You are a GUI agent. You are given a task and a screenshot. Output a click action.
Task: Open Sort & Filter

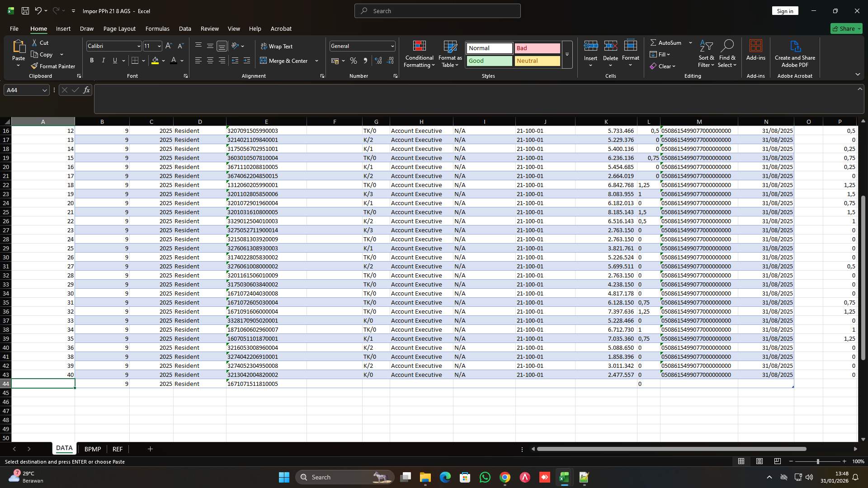pyautogui.click(x=706, y=53)
